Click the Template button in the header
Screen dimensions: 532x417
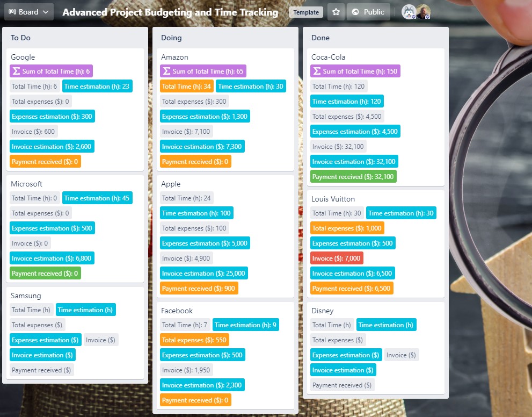305,11
